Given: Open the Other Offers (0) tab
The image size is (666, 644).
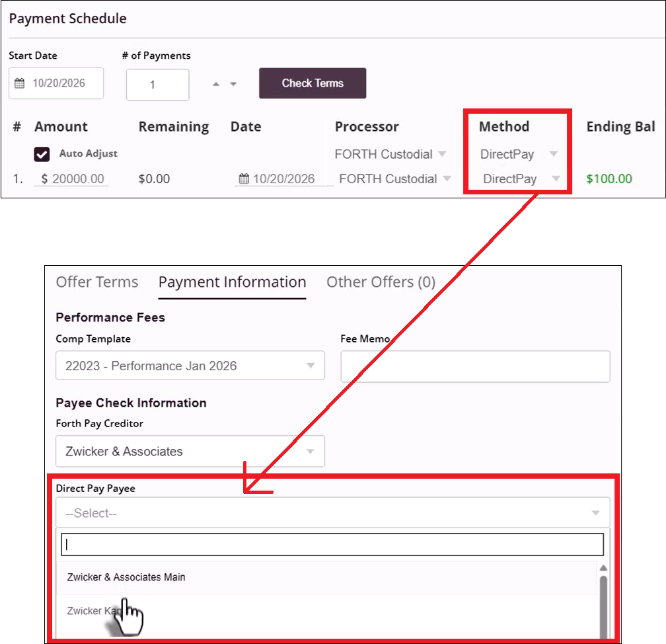Looking at the screenshot, I should pyautogui.click(x=381, y=282).
